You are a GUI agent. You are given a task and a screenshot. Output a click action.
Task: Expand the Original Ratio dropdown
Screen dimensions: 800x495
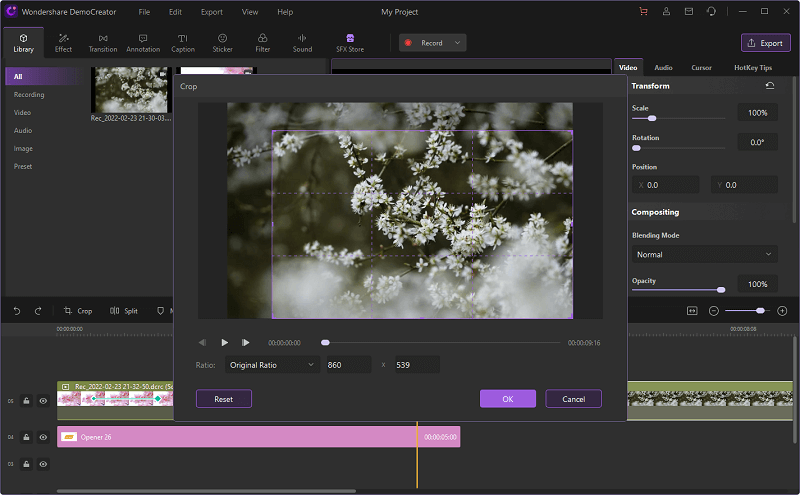click(270, 365)
